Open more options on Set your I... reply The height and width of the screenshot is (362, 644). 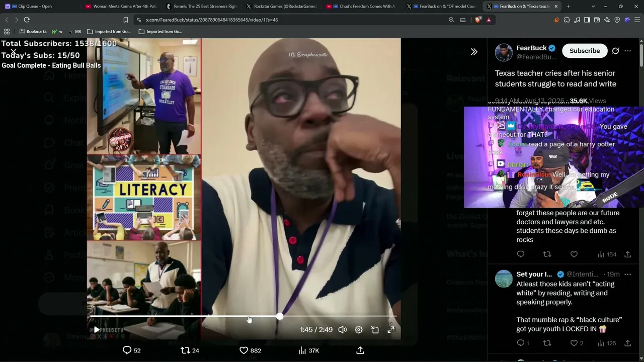[x=627, y=275]
